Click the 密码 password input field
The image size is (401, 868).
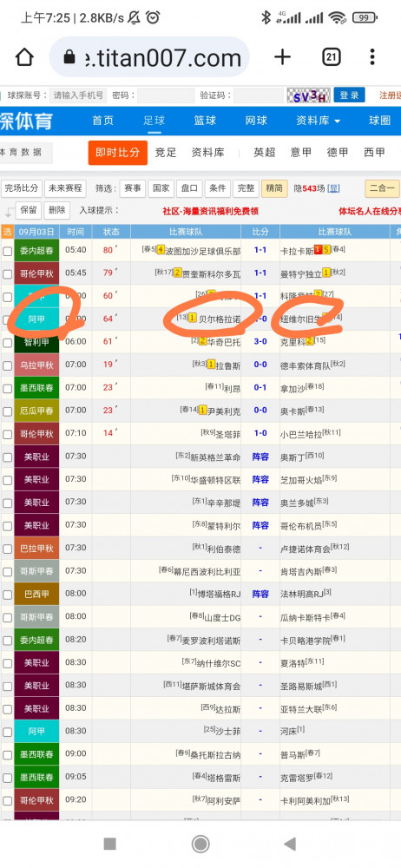pyautogui.click(x=166, y=95)
